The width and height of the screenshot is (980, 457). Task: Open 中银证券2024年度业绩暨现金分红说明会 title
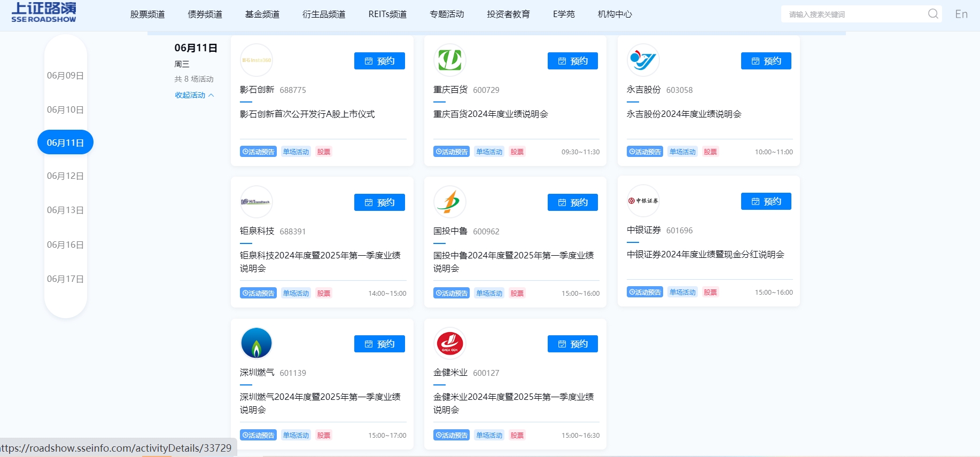705,255
